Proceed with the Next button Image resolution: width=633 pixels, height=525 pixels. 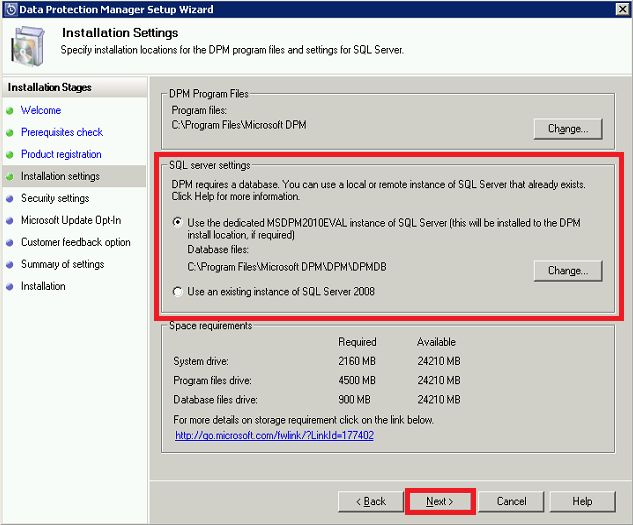tap(439, 501)
